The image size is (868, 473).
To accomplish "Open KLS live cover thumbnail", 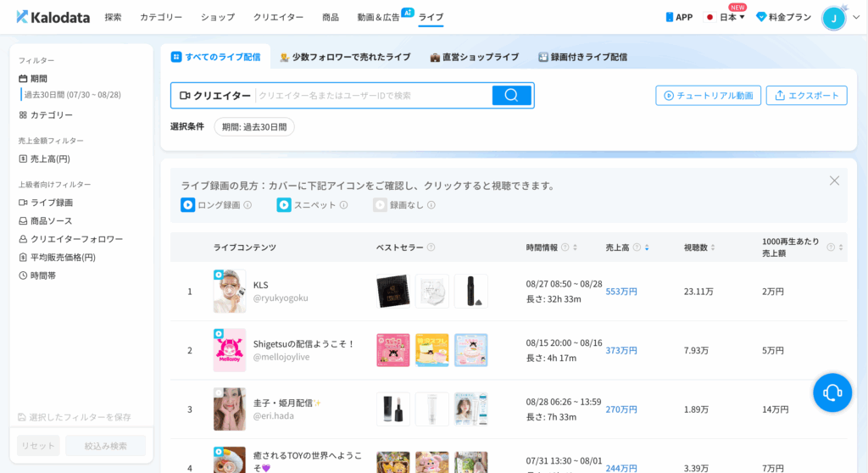I will pos(230,292).
